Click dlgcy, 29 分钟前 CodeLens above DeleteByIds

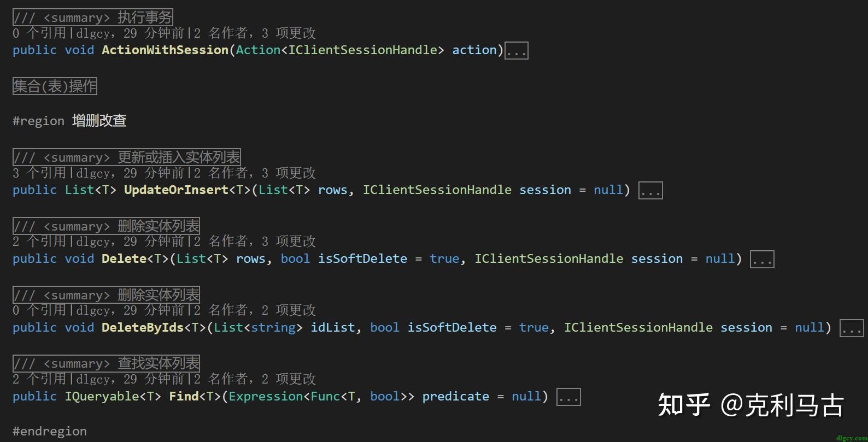point(130,310)
